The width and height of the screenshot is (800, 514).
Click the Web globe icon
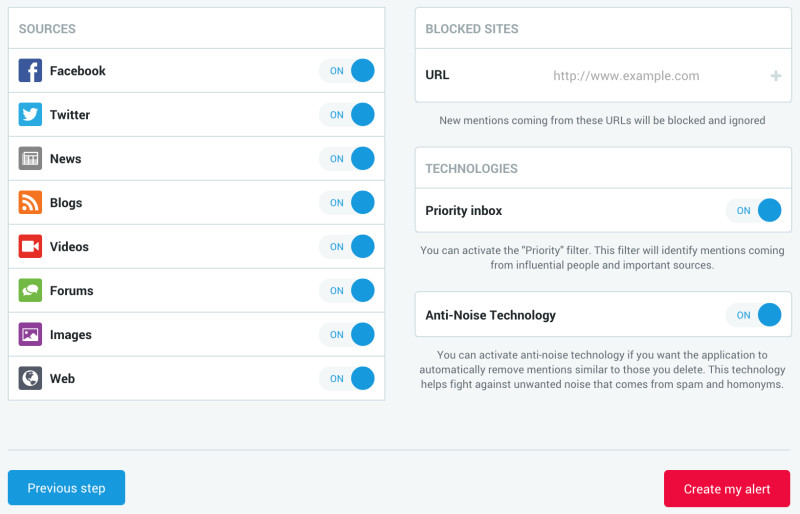point(30,378)
